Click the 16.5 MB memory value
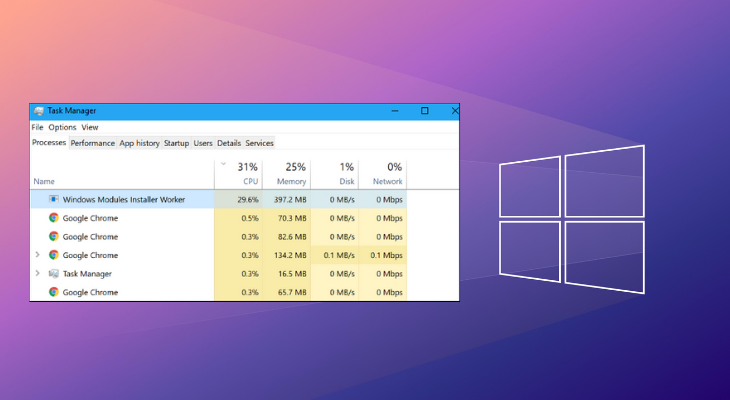The height and width of the screenshot is (400, 730). click(x=292, y=274)
